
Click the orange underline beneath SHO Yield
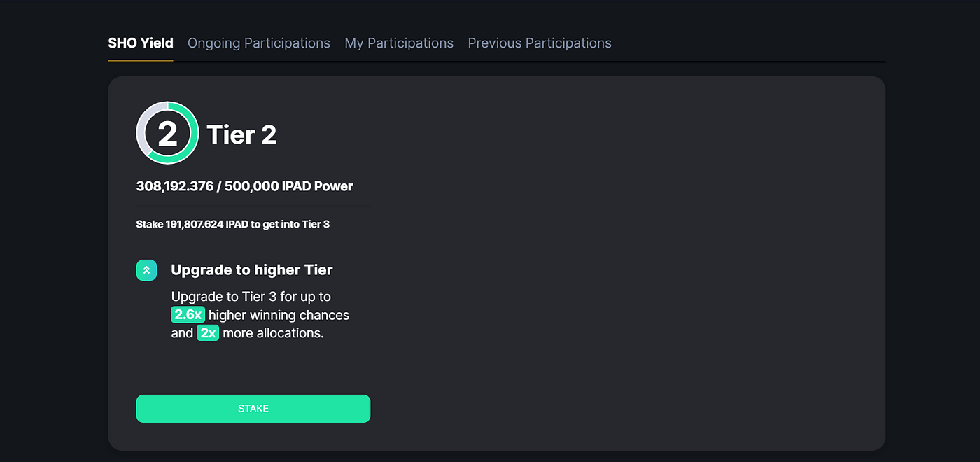coord(141,61)
